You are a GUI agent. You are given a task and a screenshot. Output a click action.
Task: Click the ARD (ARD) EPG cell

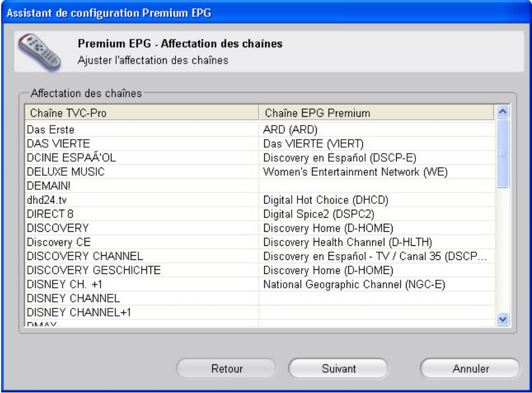377,130
